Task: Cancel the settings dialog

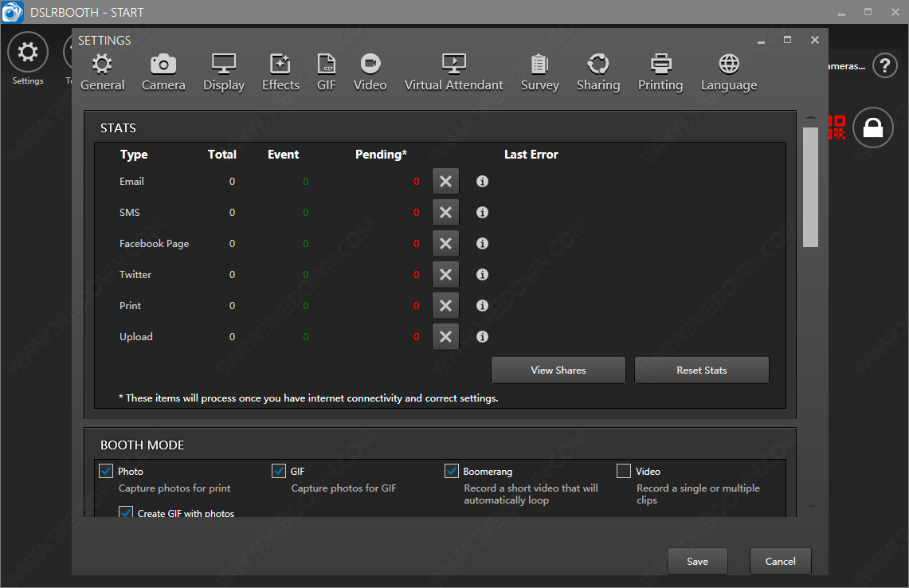Action: [780, 562]
